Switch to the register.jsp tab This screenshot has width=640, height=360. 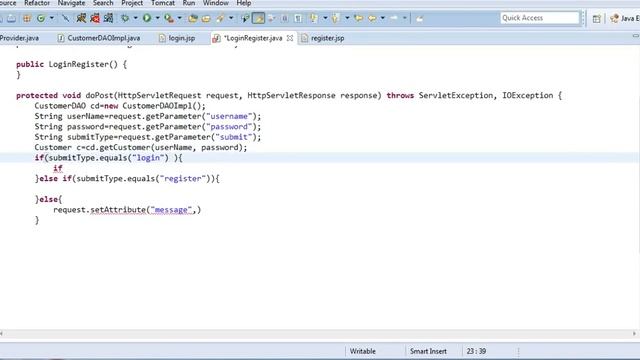tap(323, 38)
